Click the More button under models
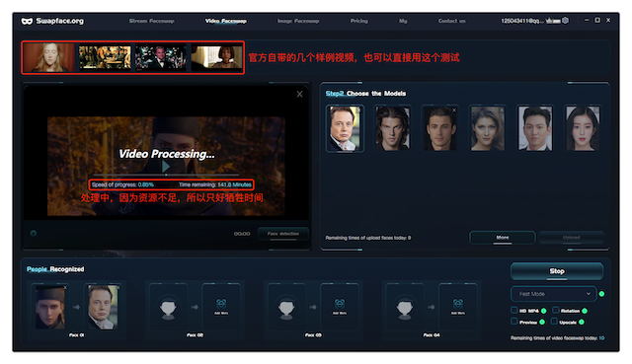The height and width of the screenshot is (364, 632). (x=503, y=238)
